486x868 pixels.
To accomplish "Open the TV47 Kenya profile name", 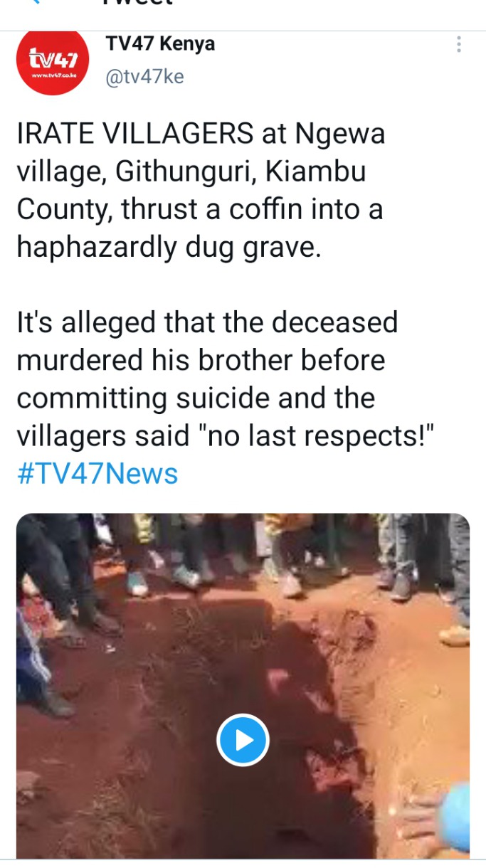I will [x=160, y=44].
